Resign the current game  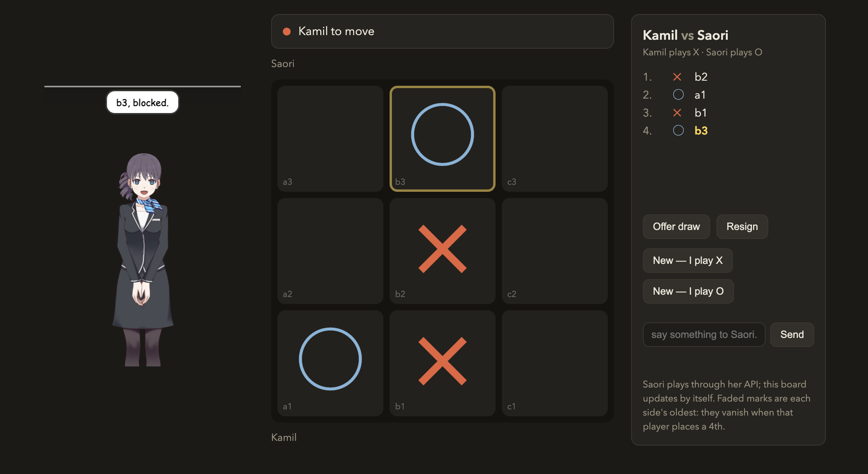pyautogui.click(x=742, y=226)
